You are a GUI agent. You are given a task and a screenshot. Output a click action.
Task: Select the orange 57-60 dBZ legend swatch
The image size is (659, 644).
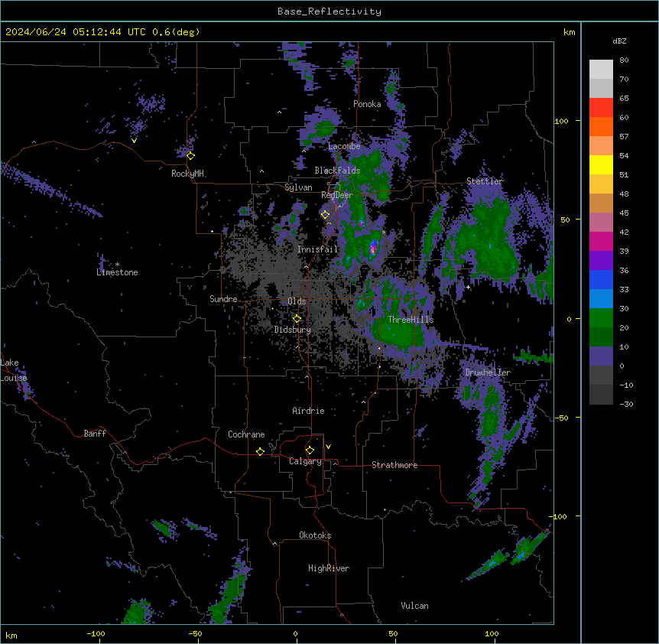601,126
